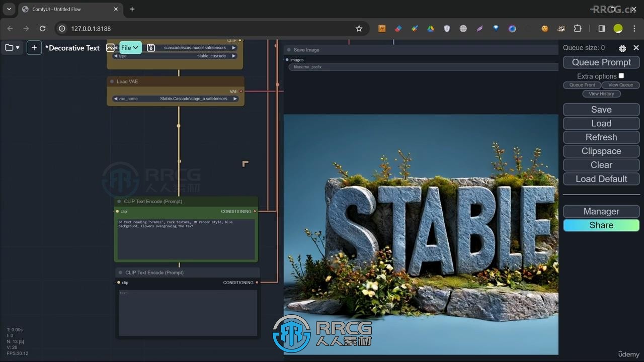Open the ComfyUI settings gear

point(622,48)
